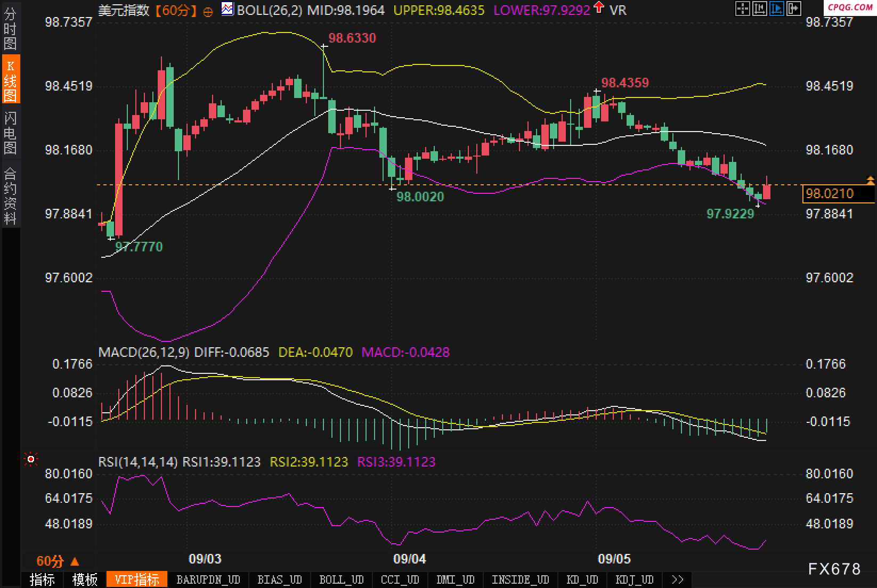Open 合约资料 contract info panel

click(x=10, y=195)
